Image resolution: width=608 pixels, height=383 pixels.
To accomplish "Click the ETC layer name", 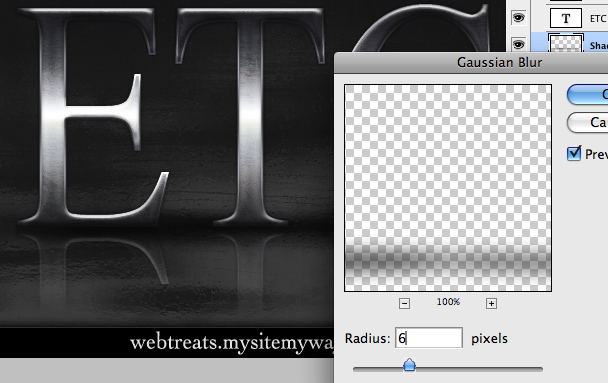I will [x=598, y=19].
